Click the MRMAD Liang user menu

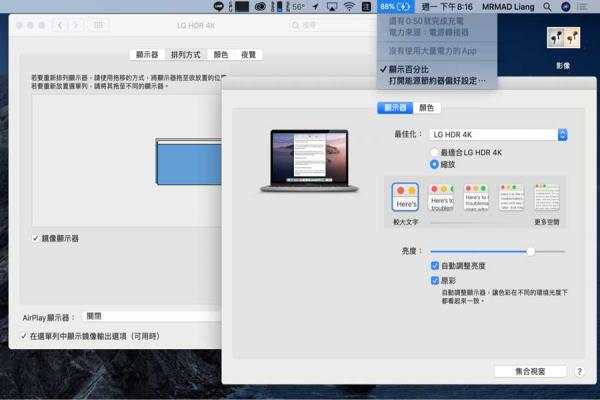508,7
